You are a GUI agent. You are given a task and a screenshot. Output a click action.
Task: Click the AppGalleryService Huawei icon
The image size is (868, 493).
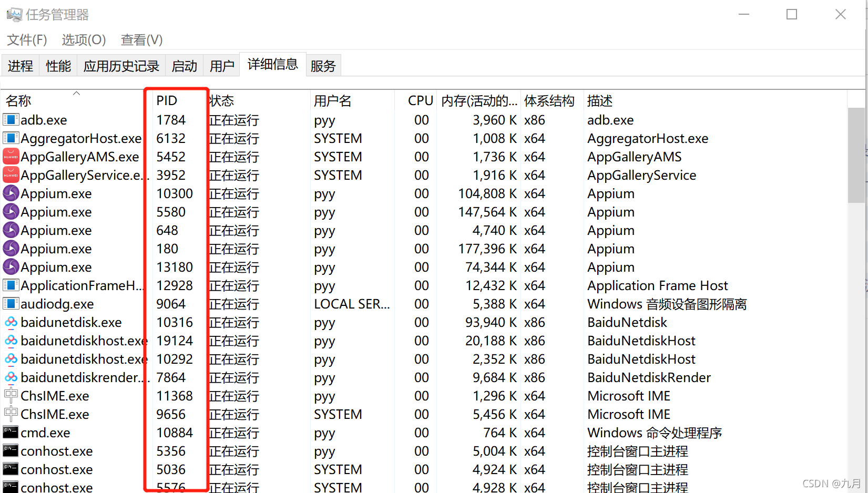11,175
